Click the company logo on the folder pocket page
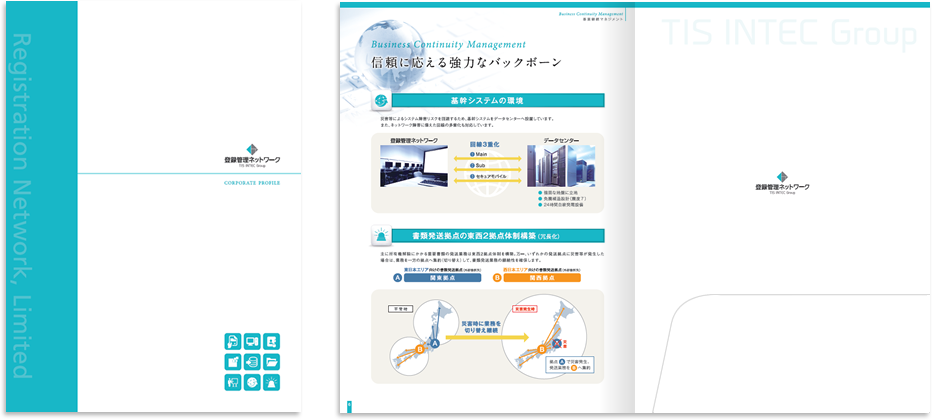Screen dimensions: 932x420 782,184
